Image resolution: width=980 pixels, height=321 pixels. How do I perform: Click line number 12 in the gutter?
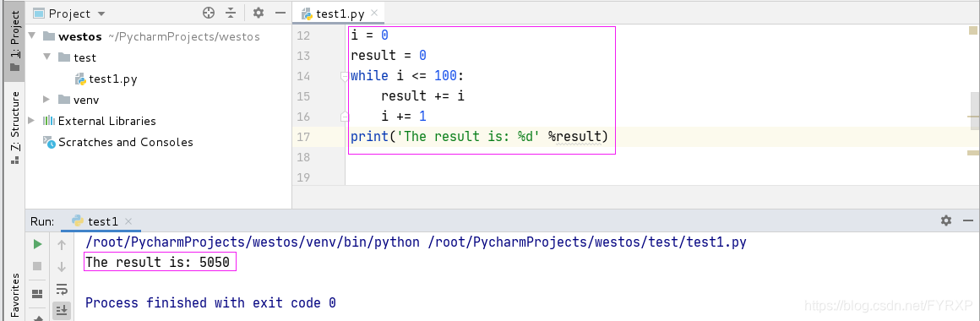[304, 35]
